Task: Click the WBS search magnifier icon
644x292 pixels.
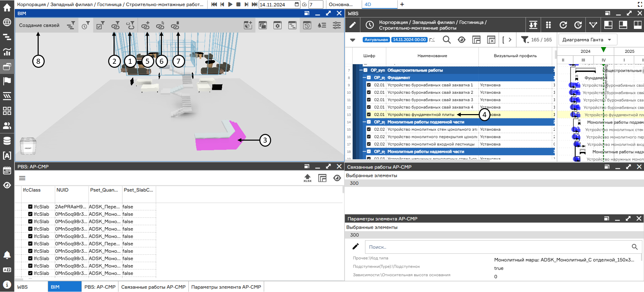Action: coord(446,40)
